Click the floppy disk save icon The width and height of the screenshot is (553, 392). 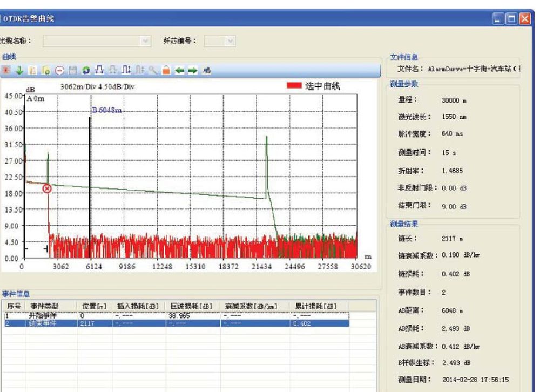[73, 70]
